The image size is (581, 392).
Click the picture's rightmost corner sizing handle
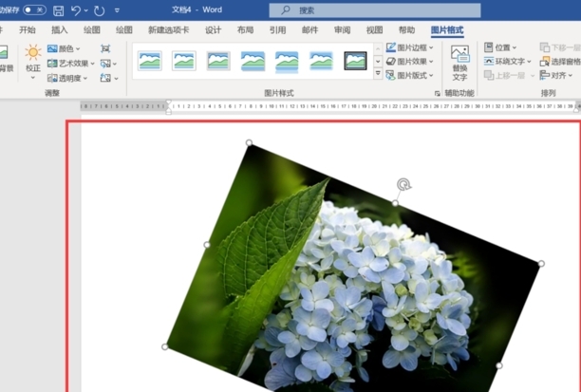tap(541, 264)
